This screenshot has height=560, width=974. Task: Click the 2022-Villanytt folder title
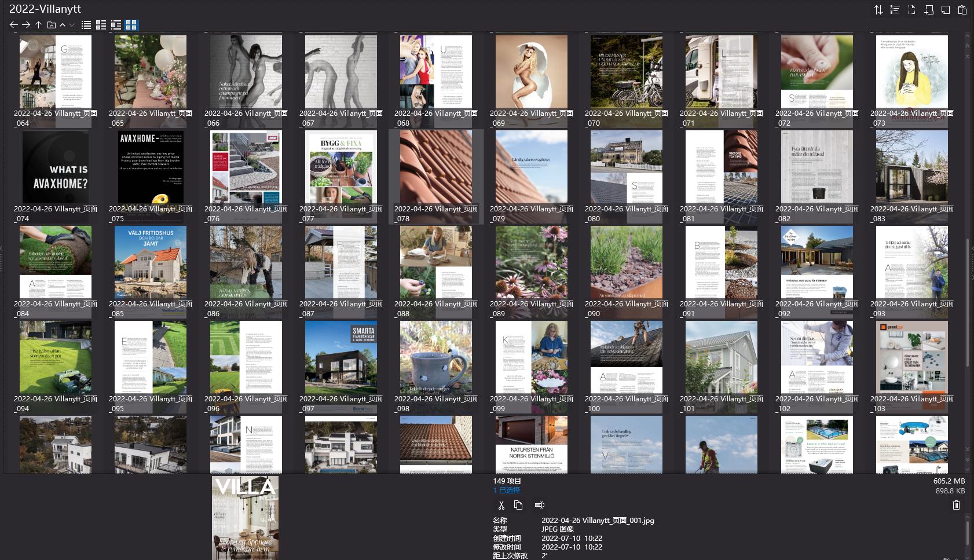coord(45,9)
